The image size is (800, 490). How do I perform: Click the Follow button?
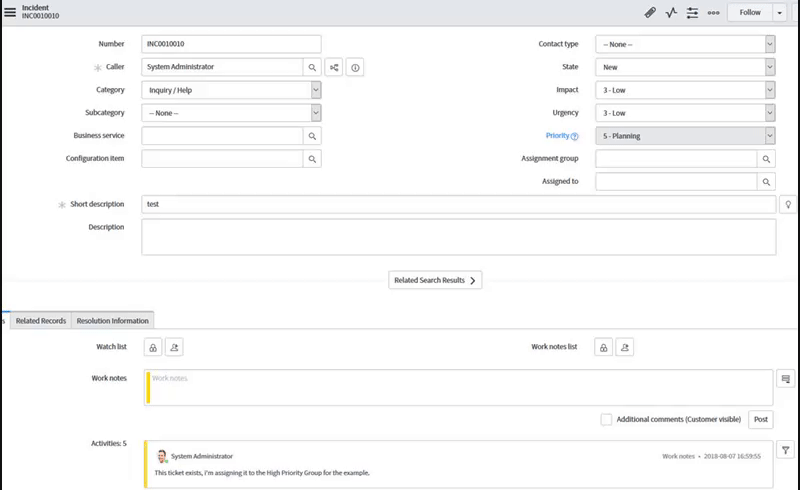[x=750, y=13]
